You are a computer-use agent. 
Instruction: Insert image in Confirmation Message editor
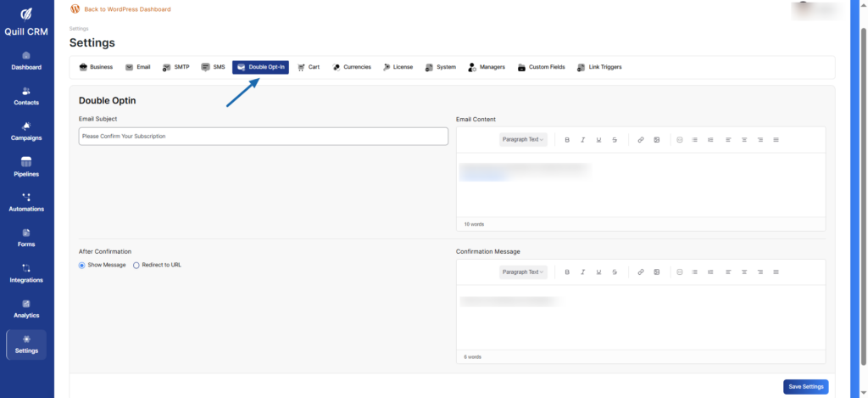pyautogui.click(x=657, y=272)
